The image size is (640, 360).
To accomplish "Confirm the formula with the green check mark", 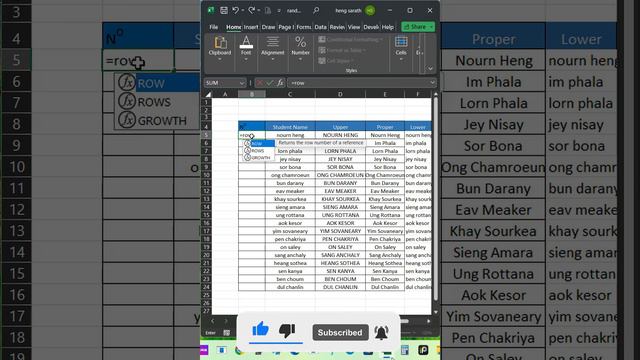I will [269, 83].
